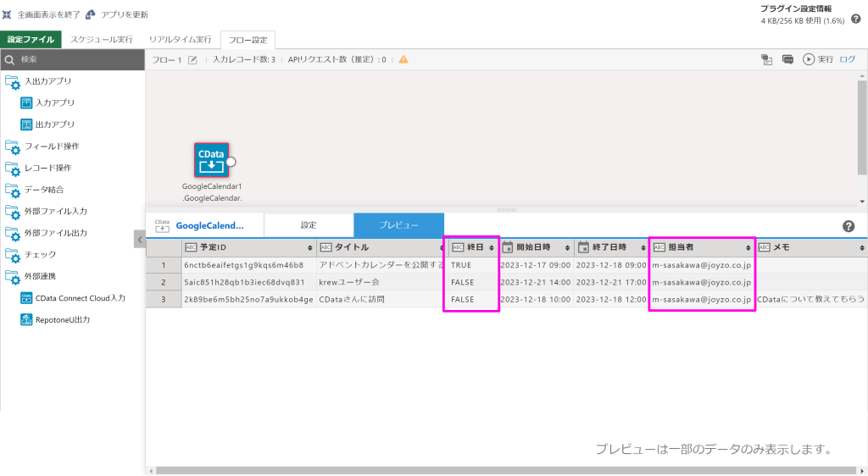Select row 3 number cell
This screenshot has height=476, width=868.
(164, 300)
